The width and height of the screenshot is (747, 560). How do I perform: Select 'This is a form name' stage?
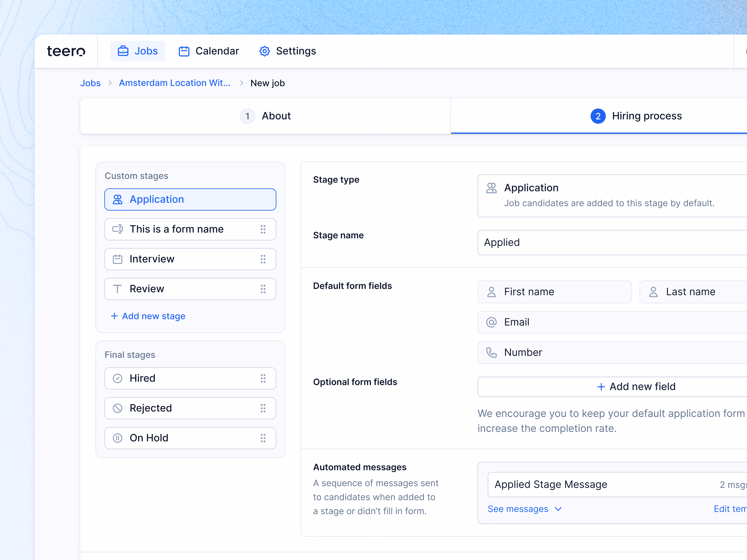coord(190,229)
